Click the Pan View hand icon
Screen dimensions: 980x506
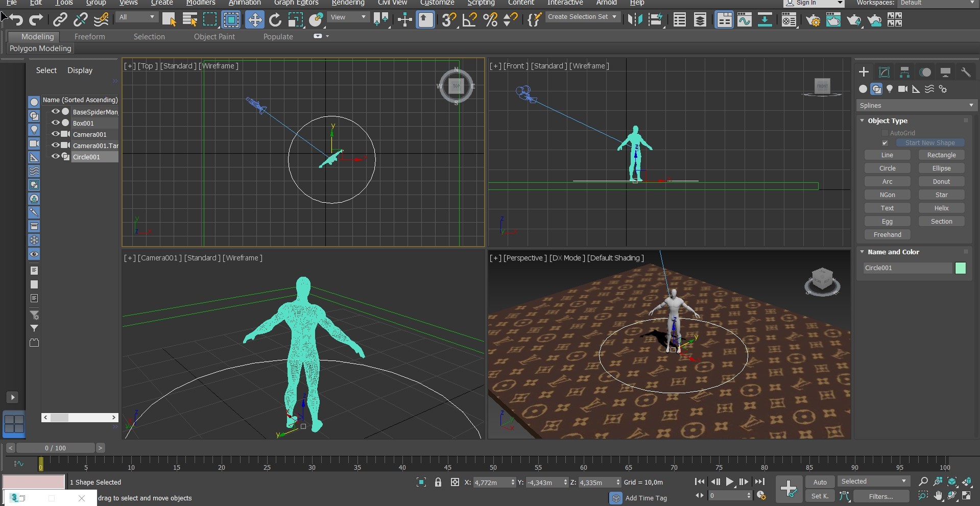click(938, 496)
